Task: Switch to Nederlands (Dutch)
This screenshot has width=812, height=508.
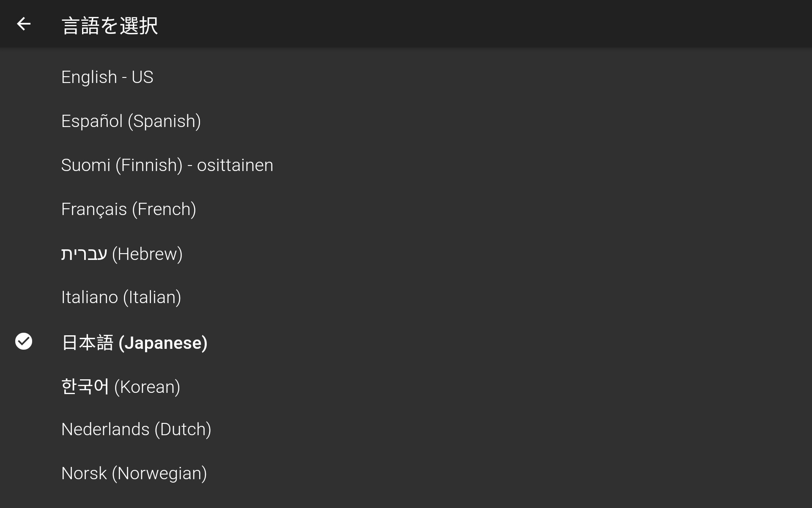Action: click(406, 429)
